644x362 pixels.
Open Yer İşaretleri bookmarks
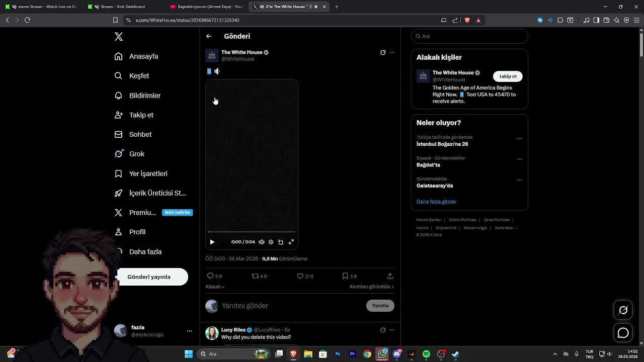[141, 173]
